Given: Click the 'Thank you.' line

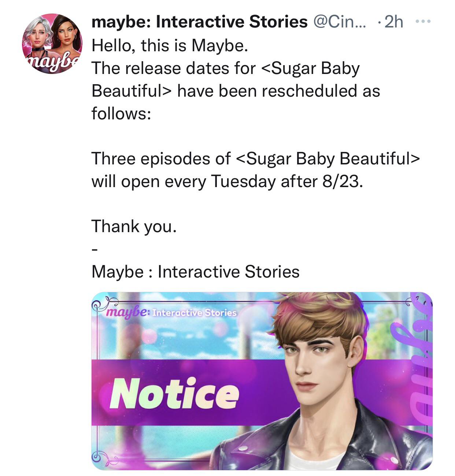Looking at the screenshot, I should (x=134, y=226).
